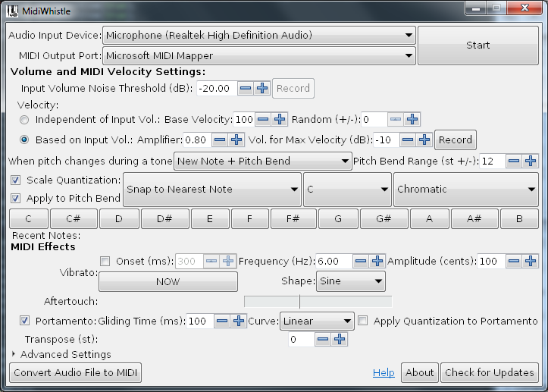Viewport: 548px width, 392px height.
Task: Click plus to raise Amplifier value
Action: pyautogui.click(x=236, y=140)
